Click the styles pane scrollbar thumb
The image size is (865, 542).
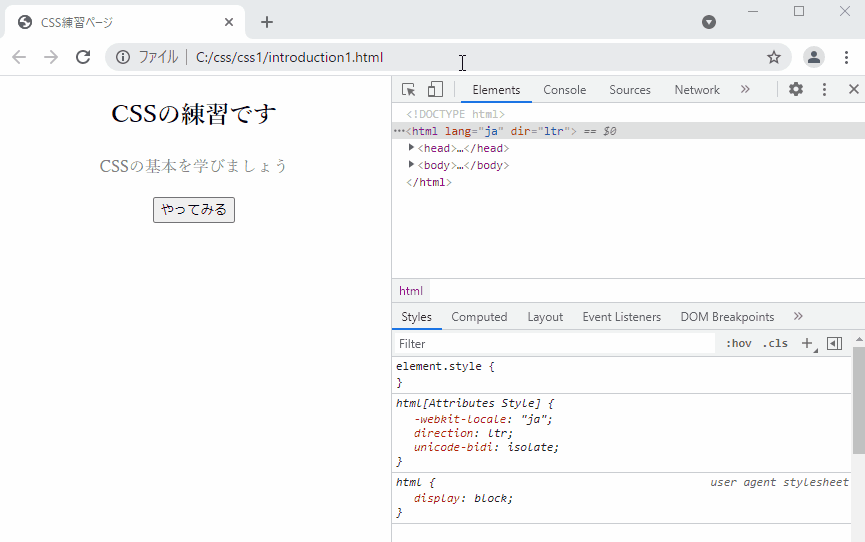[x=858, y=400]
